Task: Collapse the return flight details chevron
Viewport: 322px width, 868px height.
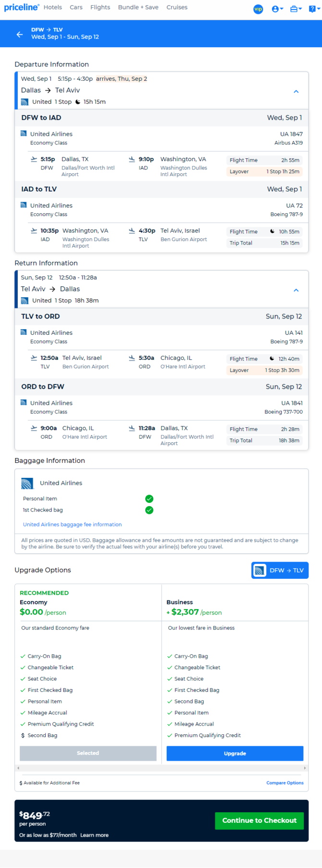Action: 296,290
